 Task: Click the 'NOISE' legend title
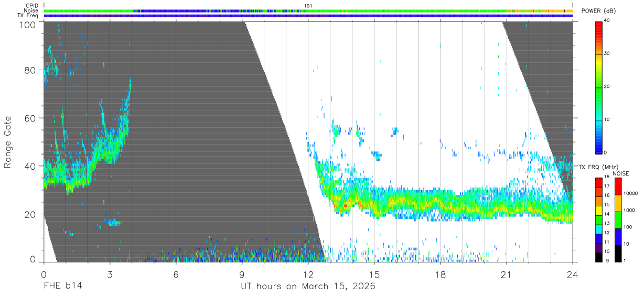[x=621, y=173]
